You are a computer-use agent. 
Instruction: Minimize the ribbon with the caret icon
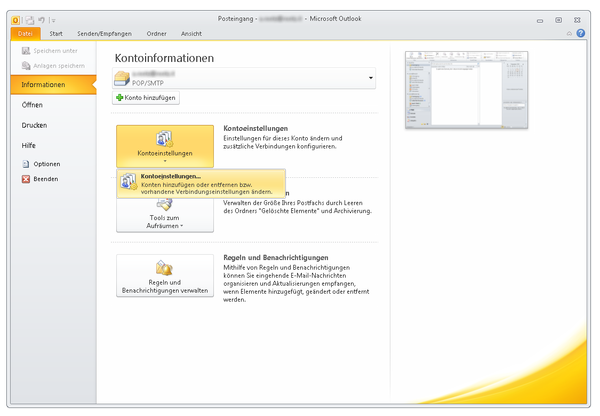pyautogui.click(x=569, y=34)
